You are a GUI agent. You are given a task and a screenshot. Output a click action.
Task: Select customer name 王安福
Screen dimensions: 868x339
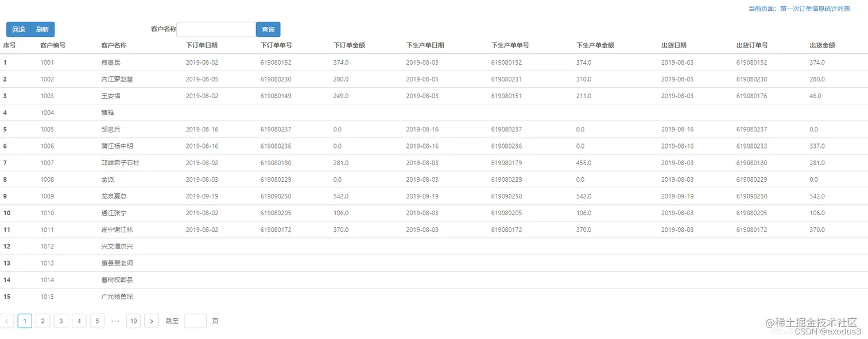[x=111, y=96]
